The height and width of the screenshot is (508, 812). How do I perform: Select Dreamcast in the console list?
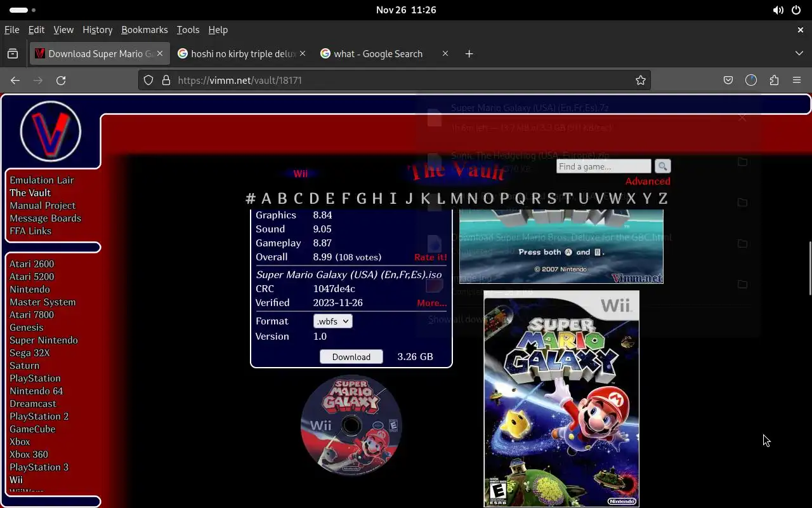(33, 404)
